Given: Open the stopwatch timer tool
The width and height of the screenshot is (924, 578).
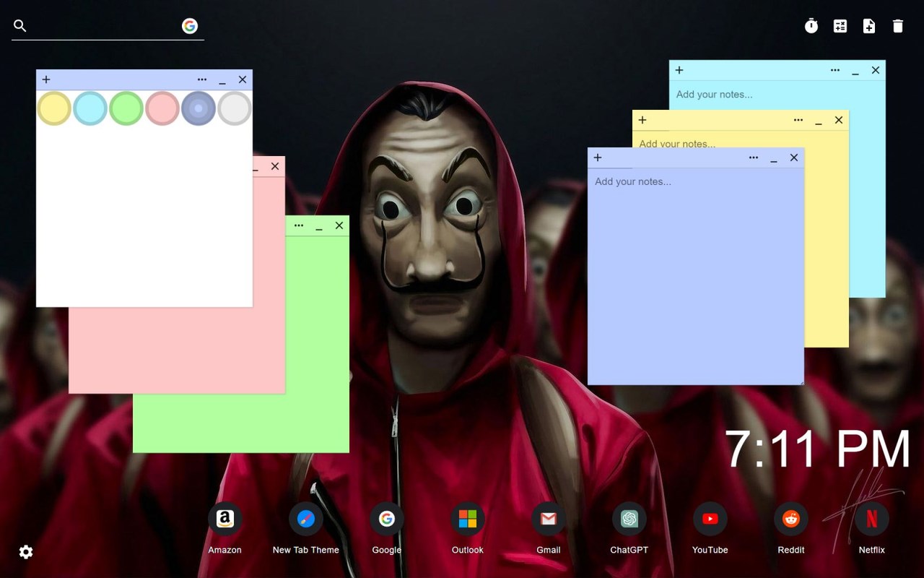Looking at the screenshot, I should click(x=811, y=26).
